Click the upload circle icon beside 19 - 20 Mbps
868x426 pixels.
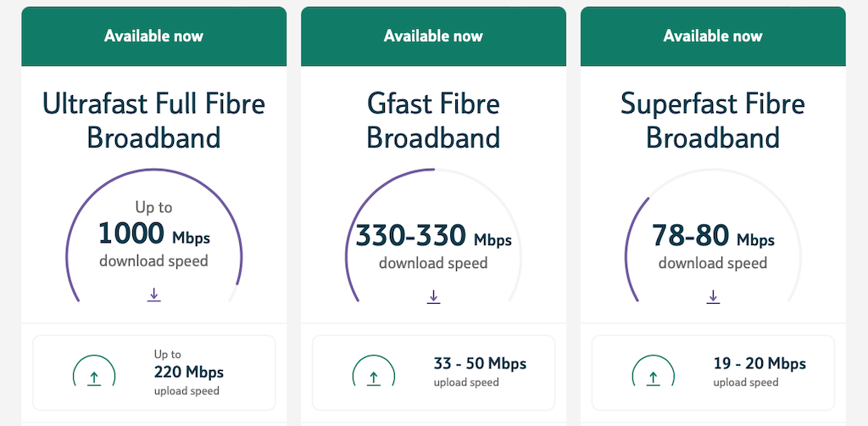[654, 372]
